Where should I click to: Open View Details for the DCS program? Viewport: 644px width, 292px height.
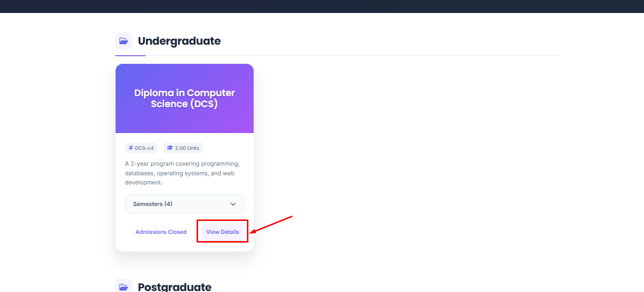[x=222, y=232]
